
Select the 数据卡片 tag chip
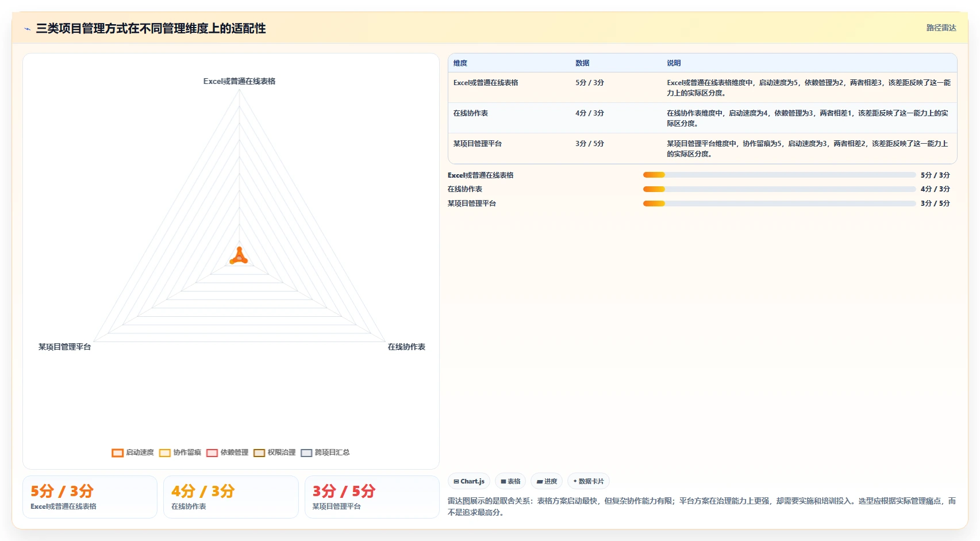(x=589, y=481)
